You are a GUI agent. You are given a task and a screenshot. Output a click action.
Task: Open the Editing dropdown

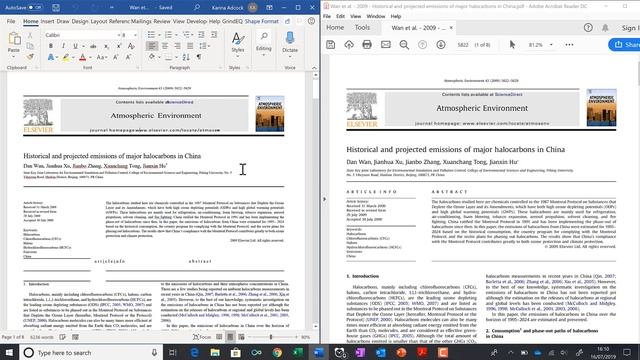(264, 43)
